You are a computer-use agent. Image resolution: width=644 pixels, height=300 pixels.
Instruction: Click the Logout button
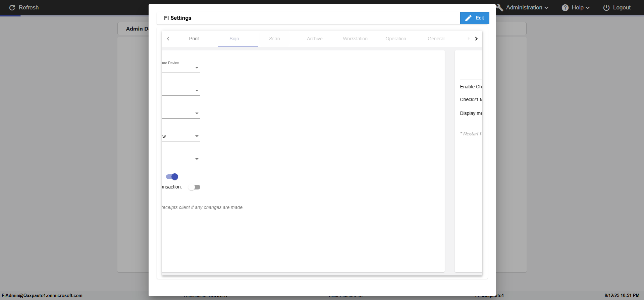point(617,7)
